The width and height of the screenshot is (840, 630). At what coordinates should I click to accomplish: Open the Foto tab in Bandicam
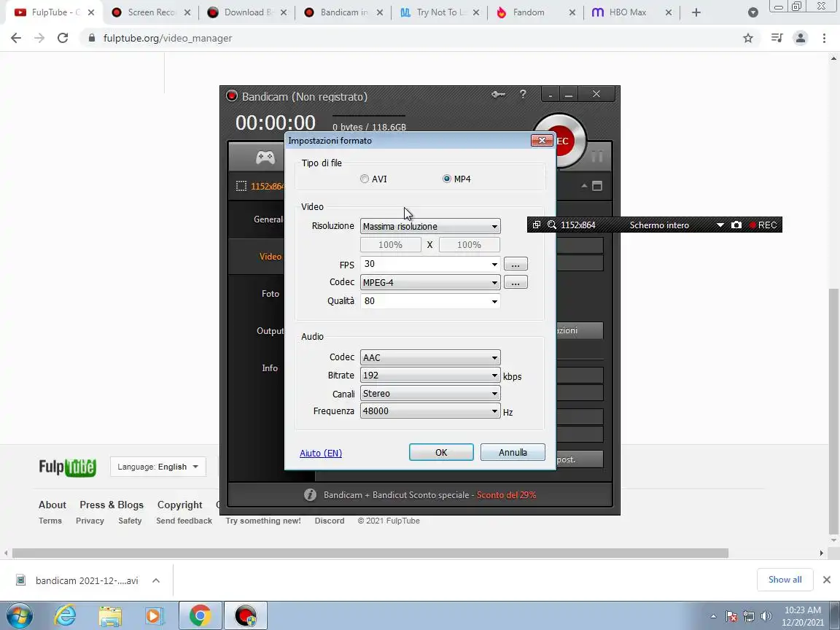tap(270, 294)
